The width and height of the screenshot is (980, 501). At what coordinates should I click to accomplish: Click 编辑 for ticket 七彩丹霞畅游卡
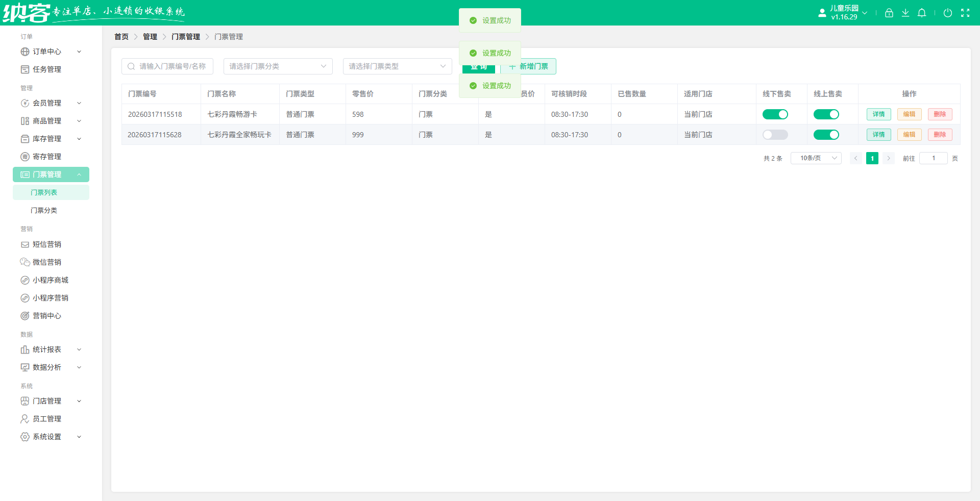[909, 114]
